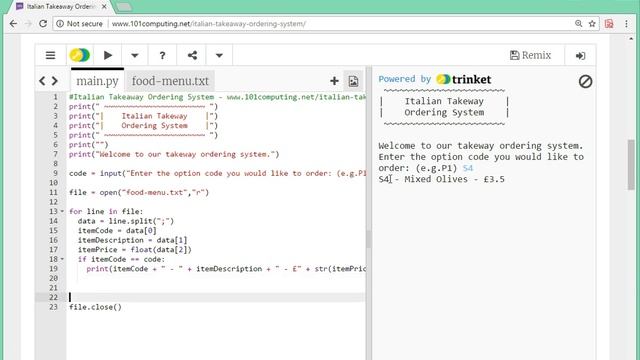Expand the run options dropdown arrow

pyautogui.click(x=135, y=56)
